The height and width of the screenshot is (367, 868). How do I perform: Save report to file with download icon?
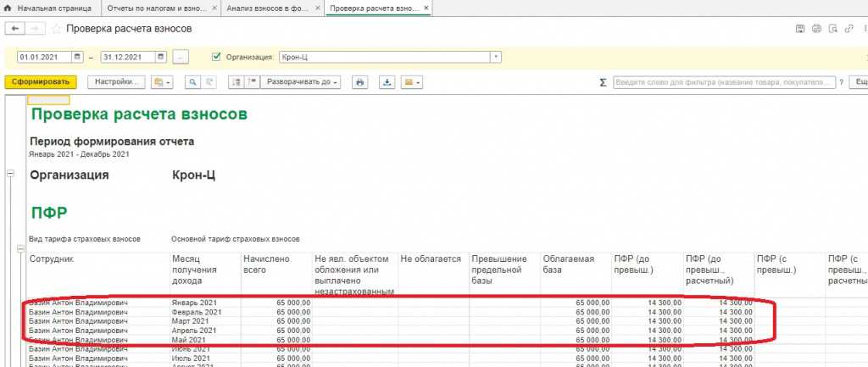(x=387, y=82)
